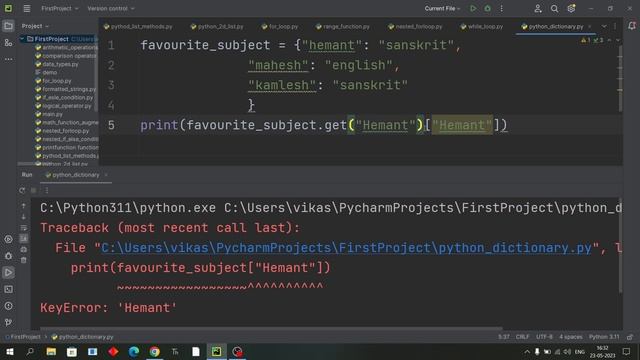Open the Current File run configuration dropdown
The height and width of the screenshot is (360, 640).
(x=442, y=8)
